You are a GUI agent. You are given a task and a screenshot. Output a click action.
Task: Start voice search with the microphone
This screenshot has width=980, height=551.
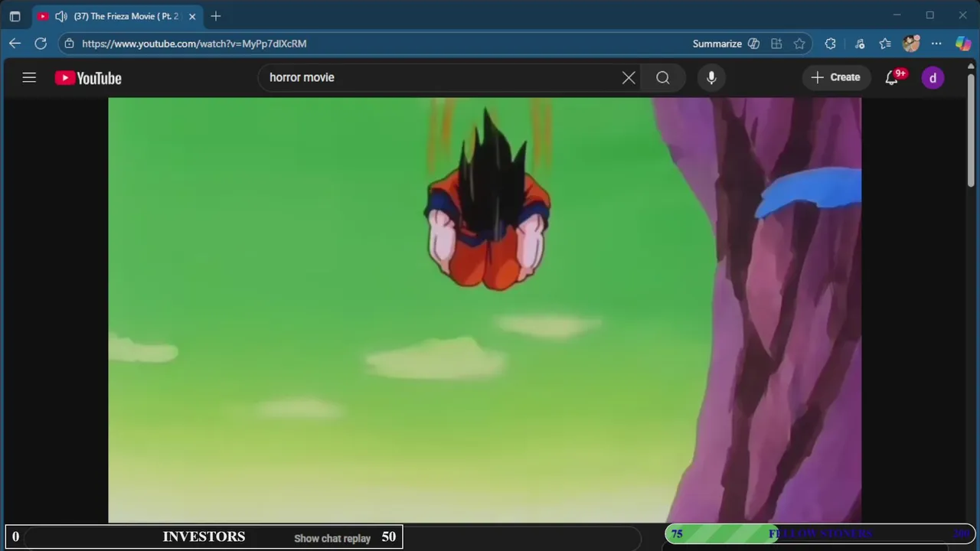point(711,77)
